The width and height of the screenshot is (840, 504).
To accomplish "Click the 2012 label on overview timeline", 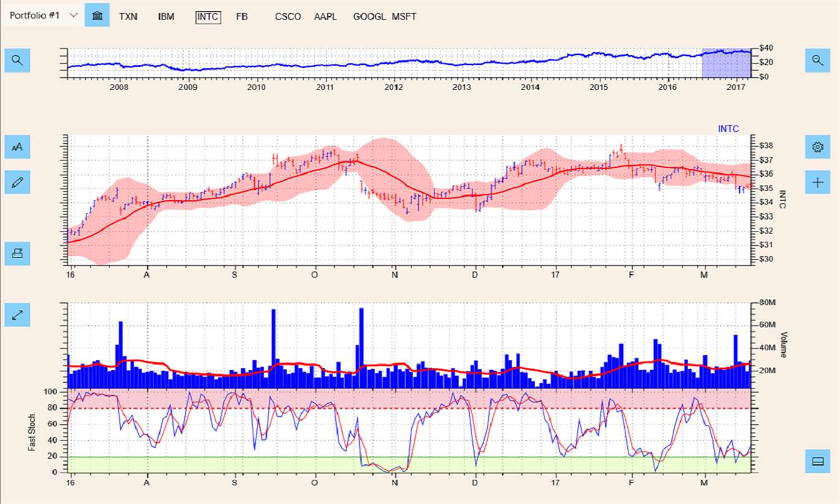I will point(393,88).
